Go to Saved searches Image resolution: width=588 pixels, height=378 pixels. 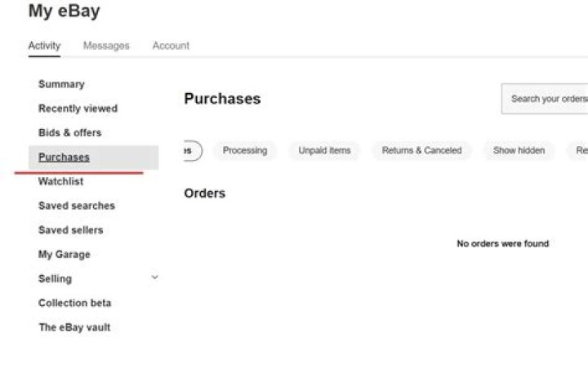point(76,206)
